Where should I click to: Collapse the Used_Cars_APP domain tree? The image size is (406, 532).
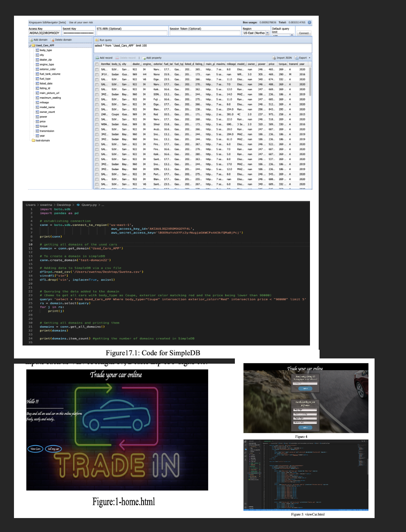[30, 45]
